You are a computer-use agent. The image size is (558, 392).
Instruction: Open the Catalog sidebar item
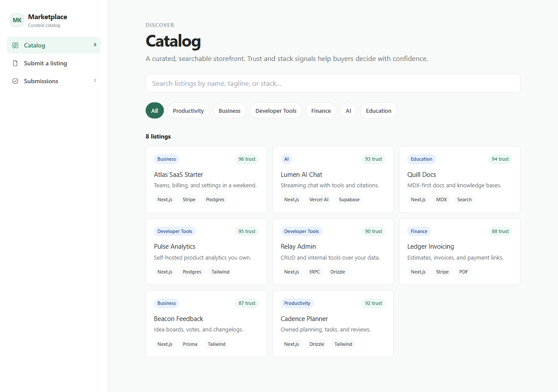(x=54, y=45)
